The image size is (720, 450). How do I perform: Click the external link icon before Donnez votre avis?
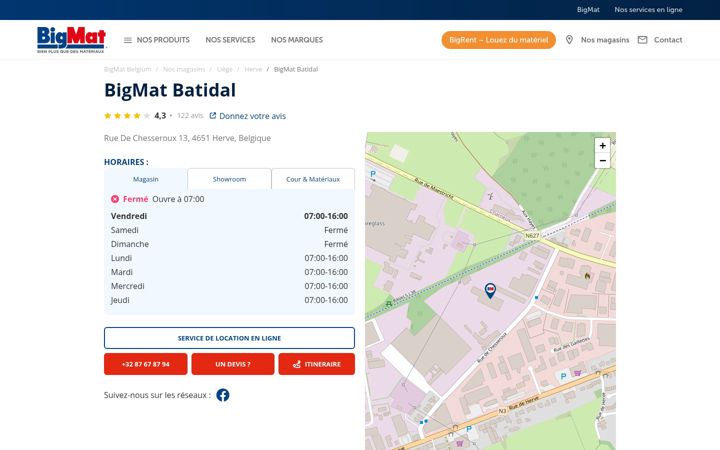213,116
